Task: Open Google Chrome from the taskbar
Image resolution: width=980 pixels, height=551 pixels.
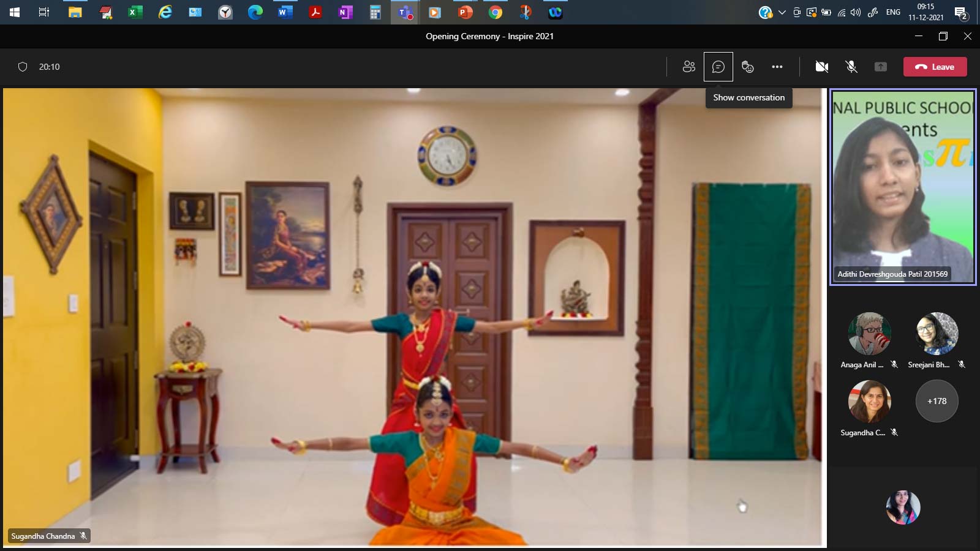Action: 496,12
